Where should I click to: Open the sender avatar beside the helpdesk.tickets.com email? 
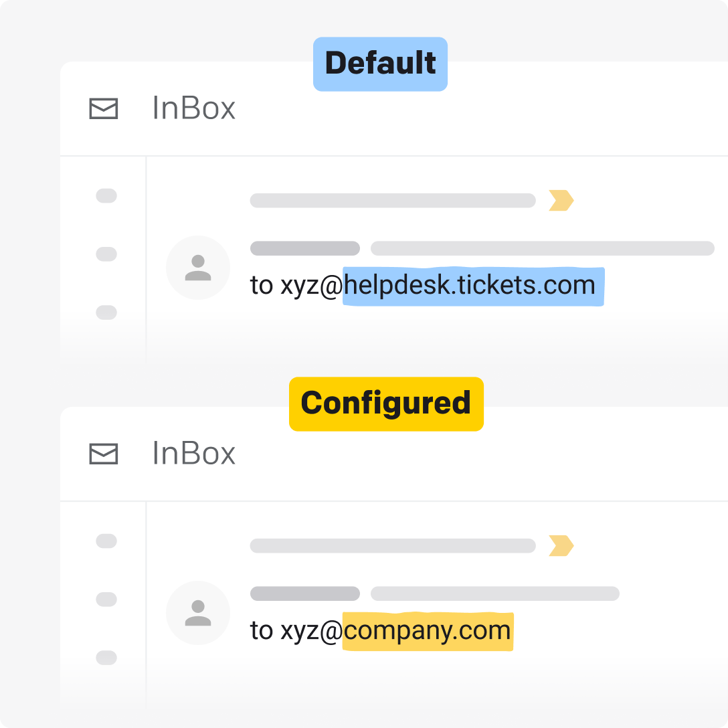pos(198,268)
